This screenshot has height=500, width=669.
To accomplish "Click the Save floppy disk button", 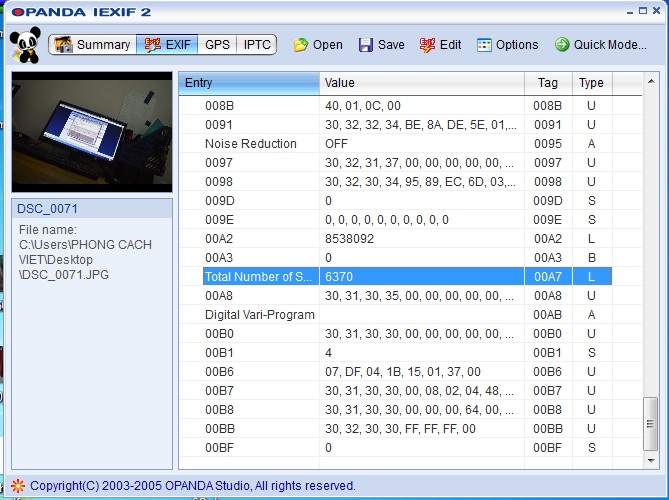I will 381,45.
